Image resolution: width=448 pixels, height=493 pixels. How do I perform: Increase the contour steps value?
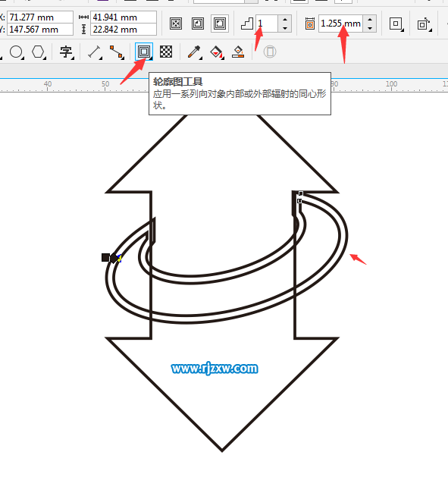pos(285,20)
